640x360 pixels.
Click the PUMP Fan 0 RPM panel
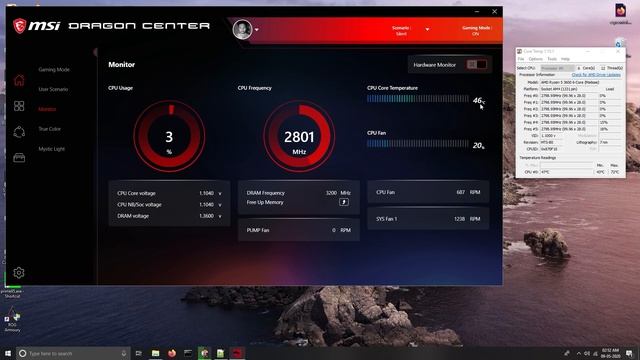point(299,230)
